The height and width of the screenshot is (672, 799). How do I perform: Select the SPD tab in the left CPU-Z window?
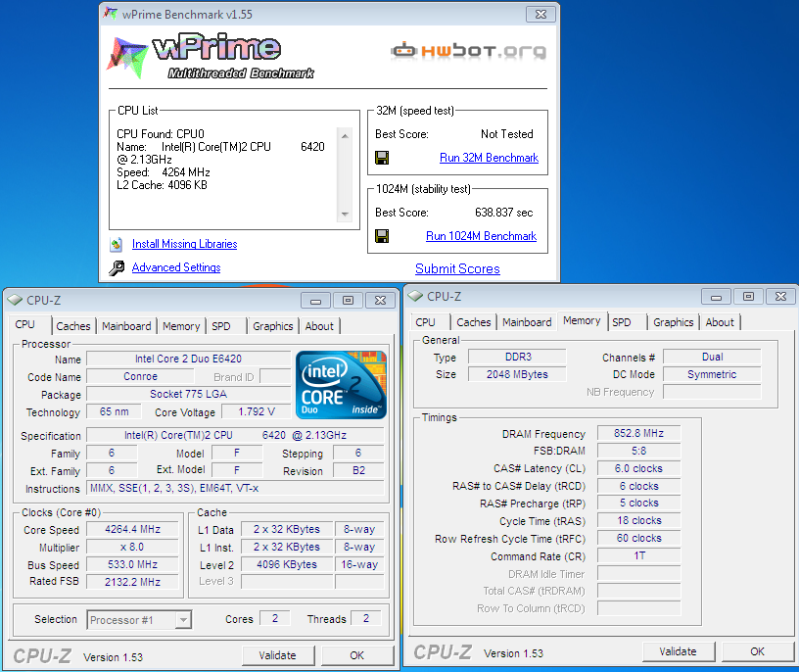click(x=221, y=326)
